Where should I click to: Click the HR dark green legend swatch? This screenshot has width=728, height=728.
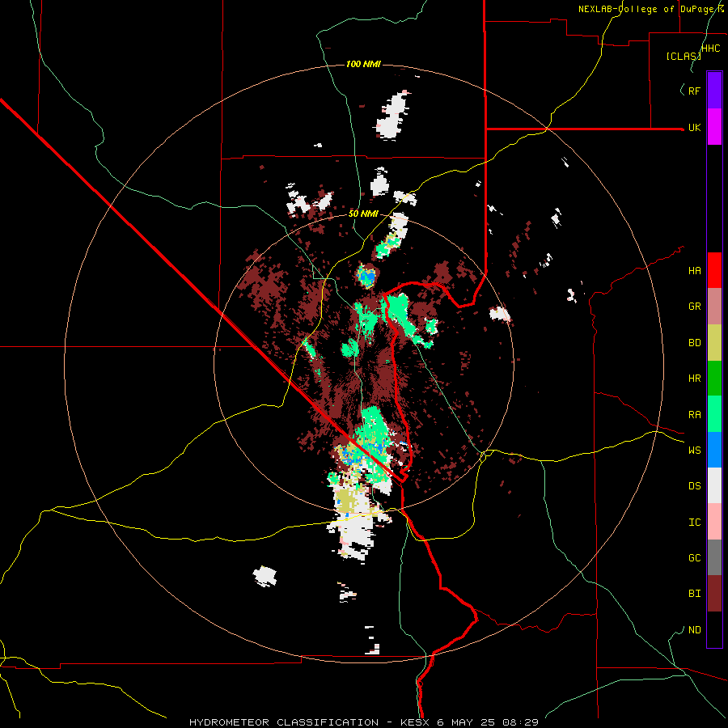coord(714,379)
